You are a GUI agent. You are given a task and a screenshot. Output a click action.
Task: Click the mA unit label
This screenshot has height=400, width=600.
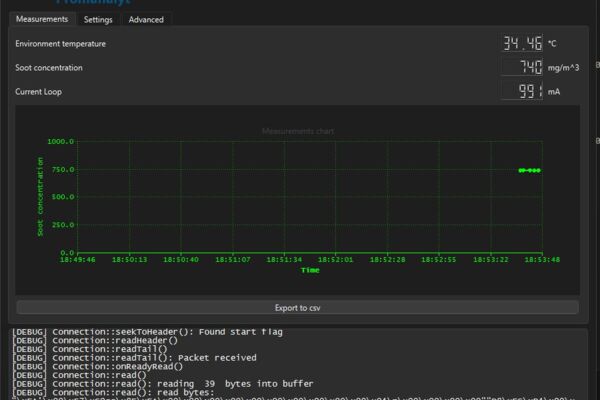(x=554, y=92)
